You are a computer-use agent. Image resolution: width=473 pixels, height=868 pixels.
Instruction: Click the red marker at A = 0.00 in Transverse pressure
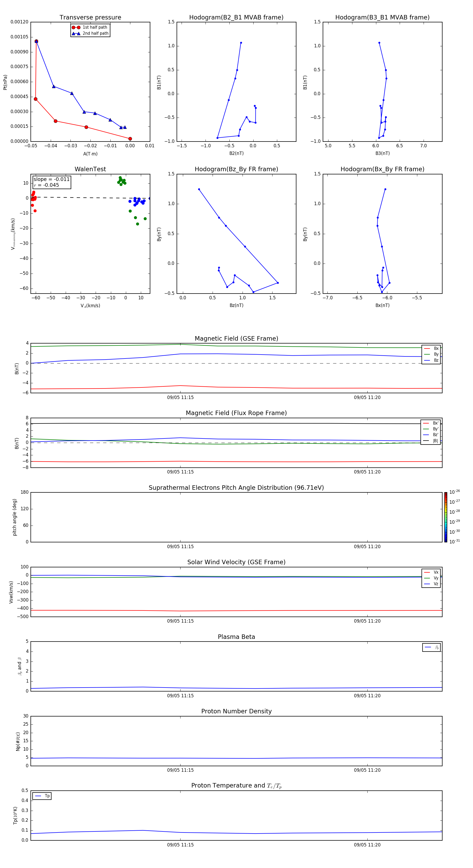tap(130, 139)
